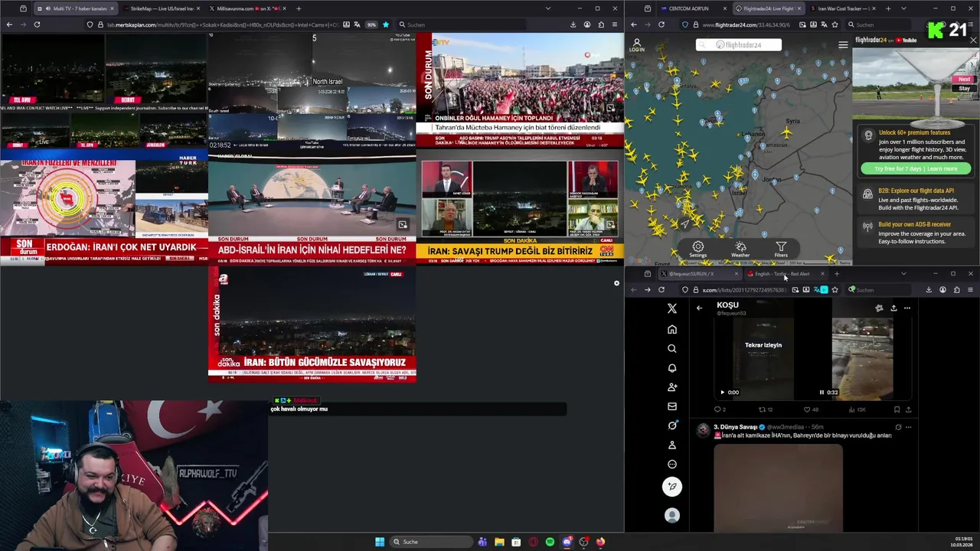Open the X Grok icon in sidebar
Viewport: 980px width, 551px height.
coord(672,425)
